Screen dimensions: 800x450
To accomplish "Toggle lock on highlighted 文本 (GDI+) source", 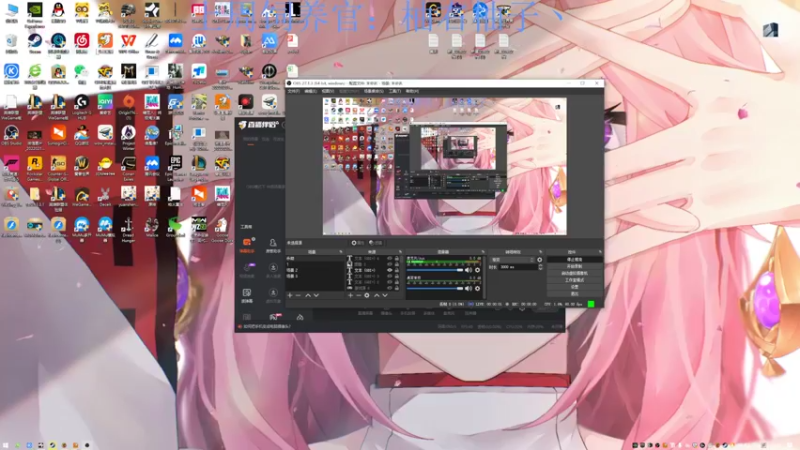I will click(397, 270).
